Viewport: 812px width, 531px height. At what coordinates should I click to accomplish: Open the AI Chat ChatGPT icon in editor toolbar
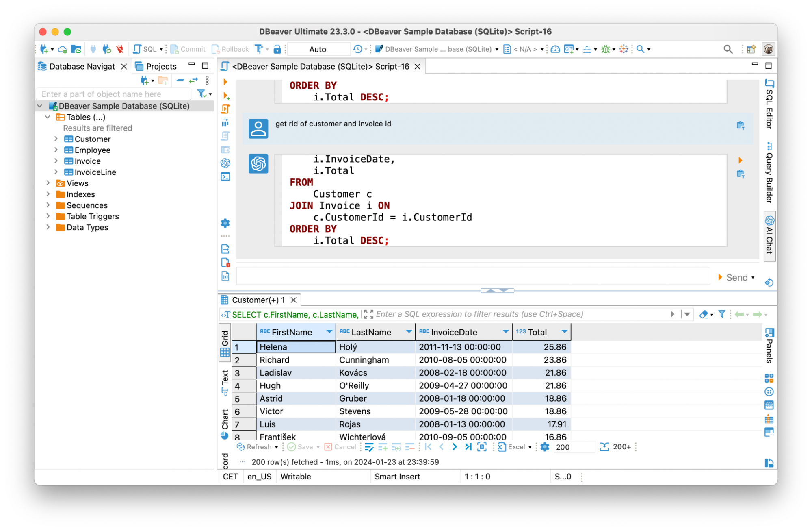coord(226,163)
